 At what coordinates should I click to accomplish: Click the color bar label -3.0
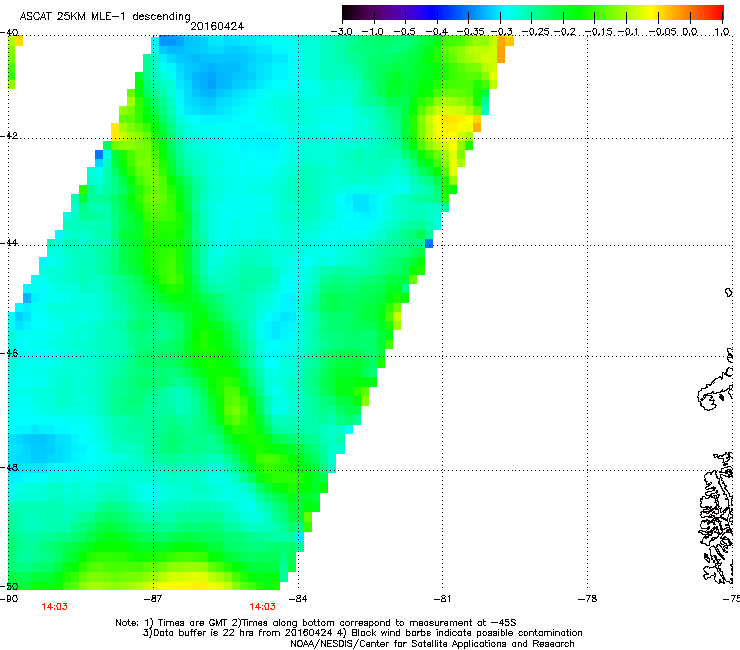coord(341,32)
